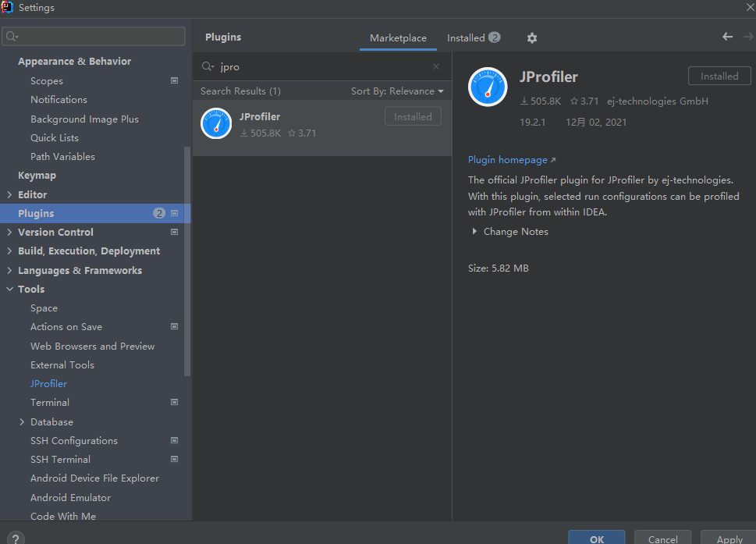Click the project icon beside Version Control
756x544 pixels.
175,232
